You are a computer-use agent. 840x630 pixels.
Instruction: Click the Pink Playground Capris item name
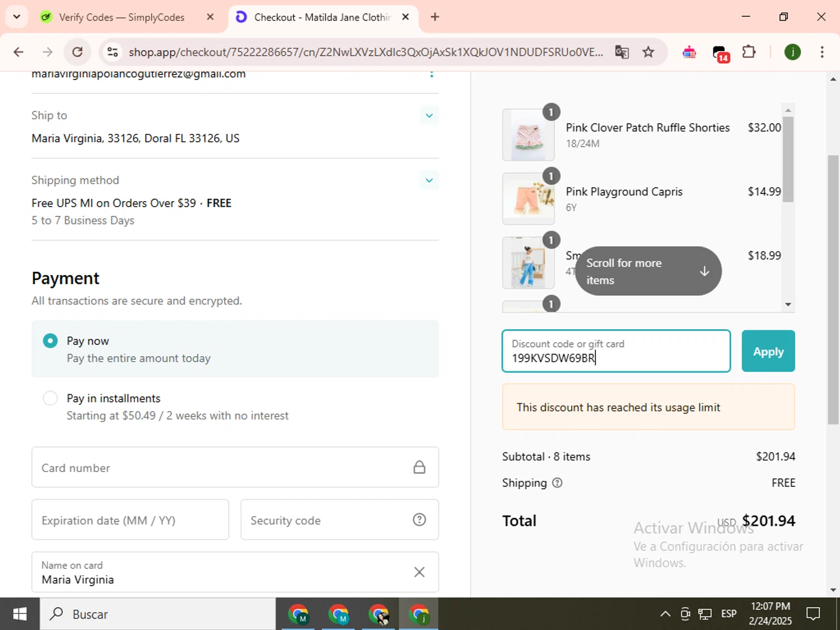[624, 192]
